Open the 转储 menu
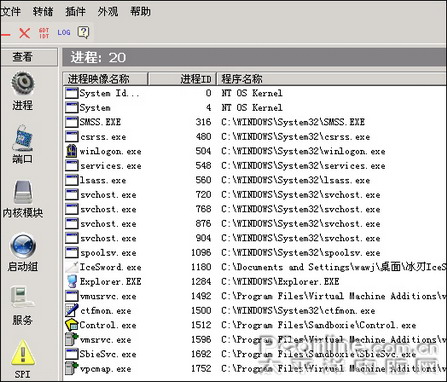The width and height of the screenshot is (447, 382). click(43, 12)
